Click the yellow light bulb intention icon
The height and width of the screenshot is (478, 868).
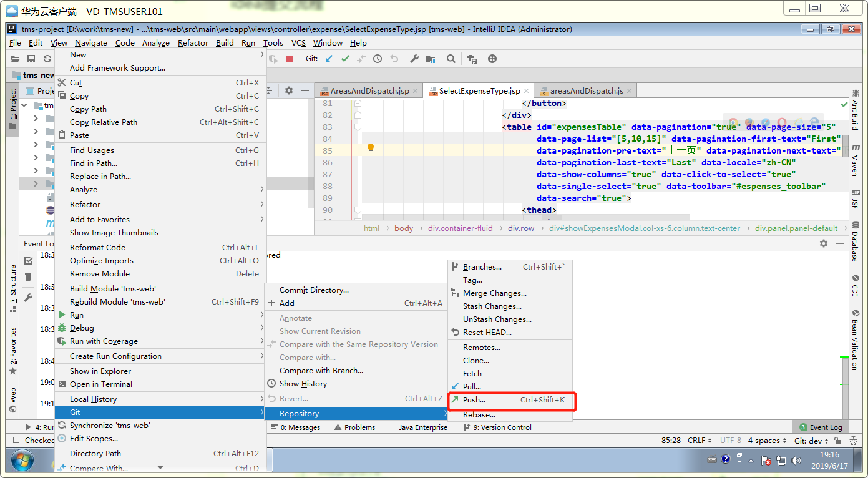point(370,149)
